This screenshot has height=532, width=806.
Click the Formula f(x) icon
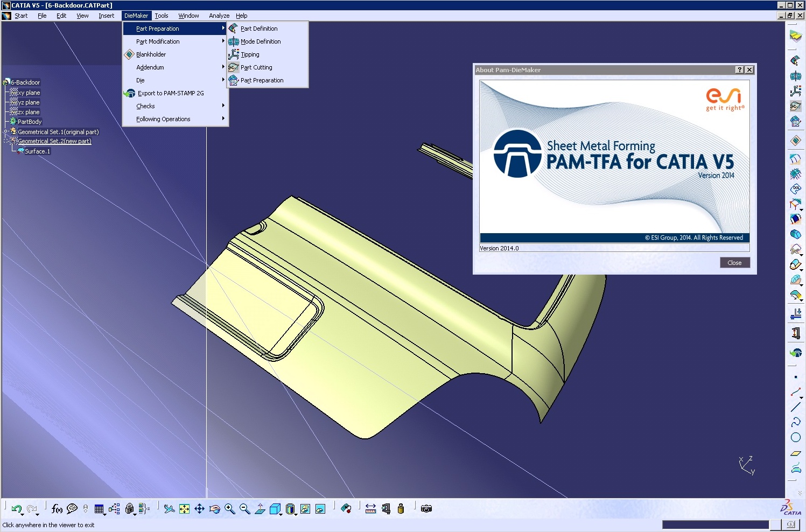pyautogui.click(x=57, y=508)
